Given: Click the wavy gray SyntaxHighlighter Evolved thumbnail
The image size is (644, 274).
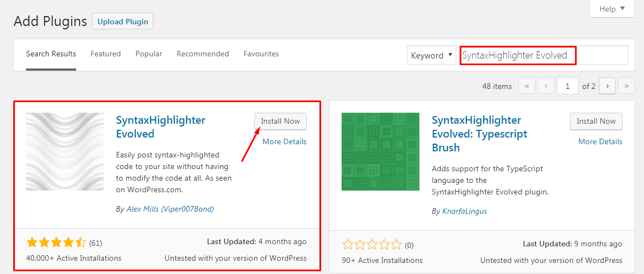Looking at the screenshot, I should 65,152.
